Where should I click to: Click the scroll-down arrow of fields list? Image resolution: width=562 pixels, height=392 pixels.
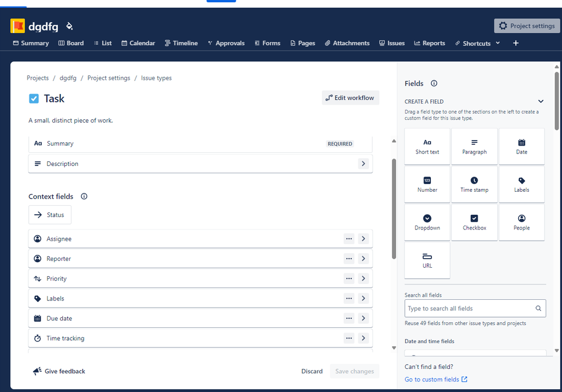click(394, 348)
